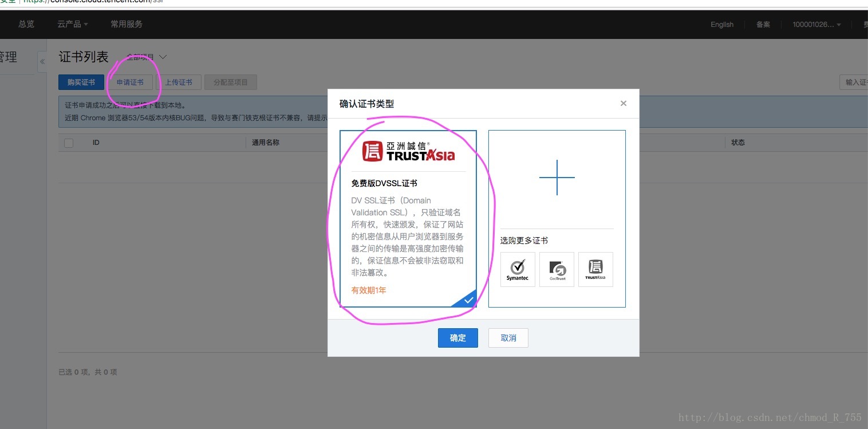Viewport: 868px width, 429px height.
Task: Confirm with the 确定 button
Action: click(x=458, y=338)
